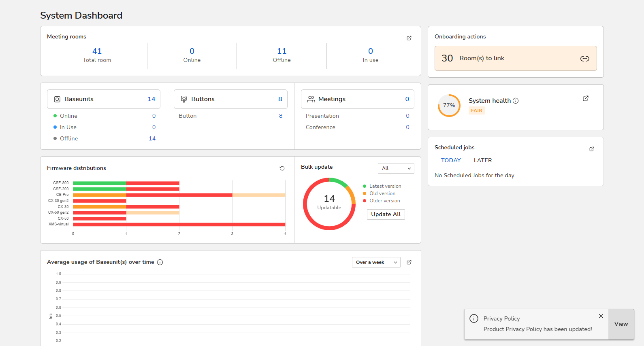
Task: Open the Meetings card header
Action: pos(358,99)
